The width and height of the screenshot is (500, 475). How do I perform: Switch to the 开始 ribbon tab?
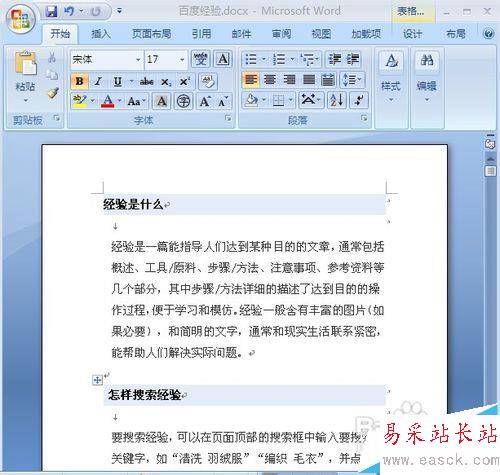pos(60,34)
